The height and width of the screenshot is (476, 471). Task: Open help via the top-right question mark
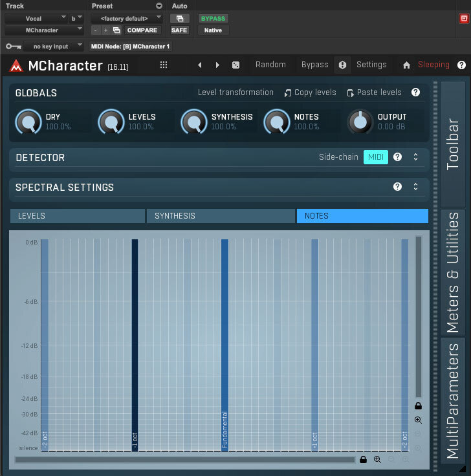point(461,65)
